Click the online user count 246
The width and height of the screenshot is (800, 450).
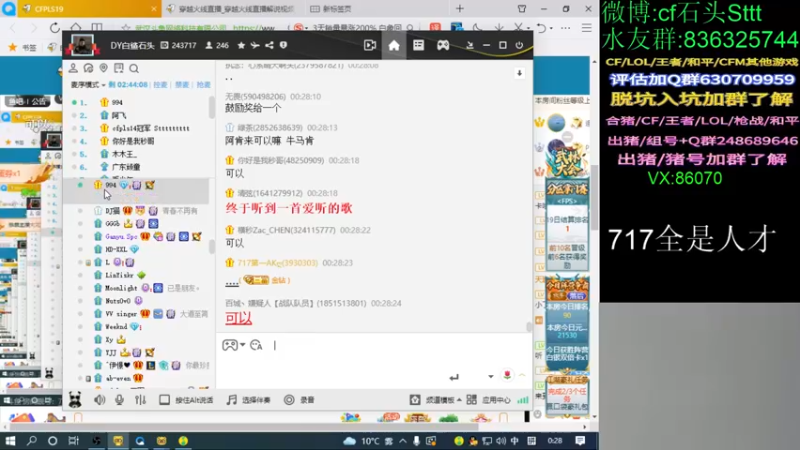[x=217, y=45]
